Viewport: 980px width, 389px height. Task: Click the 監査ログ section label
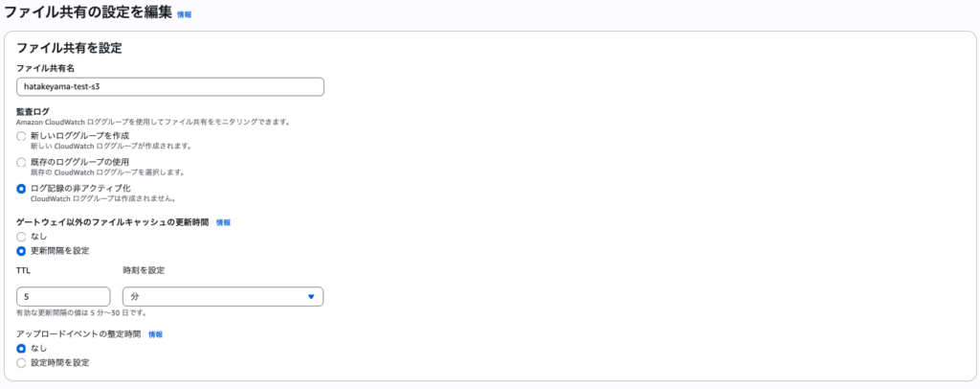[33, 111]
